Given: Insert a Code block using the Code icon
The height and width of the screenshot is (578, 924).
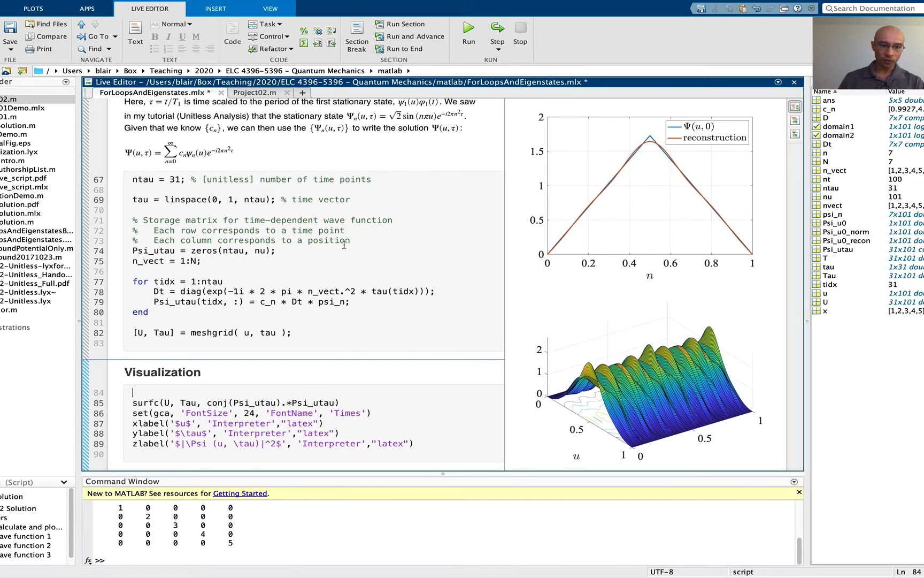Looking at the screenshot, I should coord(232,28).
